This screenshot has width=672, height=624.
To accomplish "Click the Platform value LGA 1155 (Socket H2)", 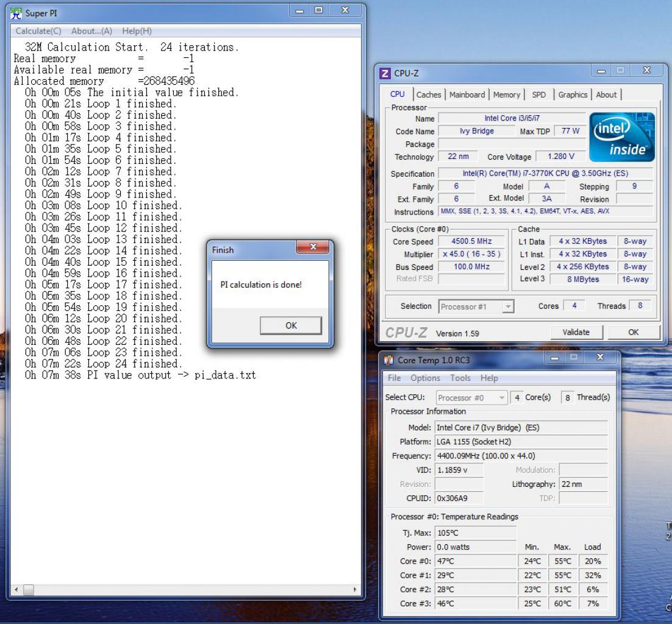I will [x=521, y=442].
